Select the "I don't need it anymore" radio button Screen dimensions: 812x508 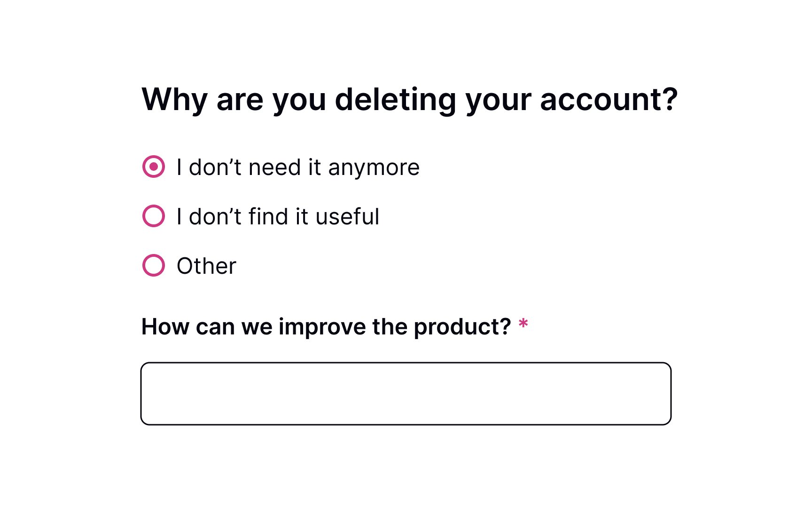pos(154,167)
